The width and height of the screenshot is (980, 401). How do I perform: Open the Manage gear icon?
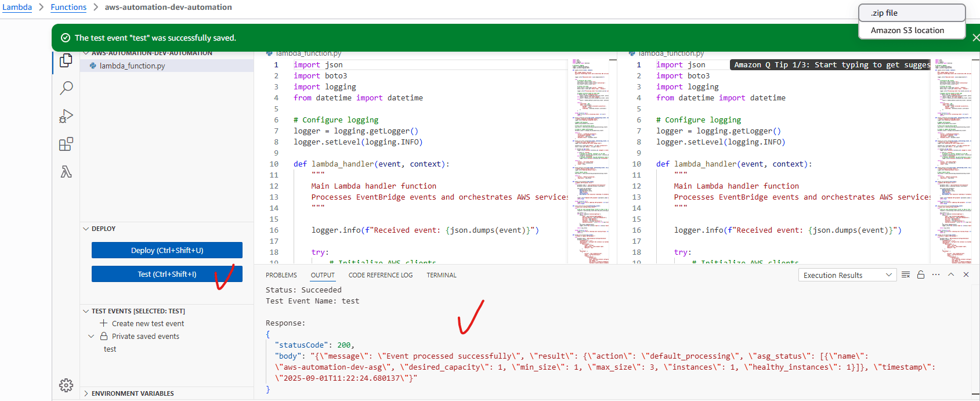click(66, 385)
